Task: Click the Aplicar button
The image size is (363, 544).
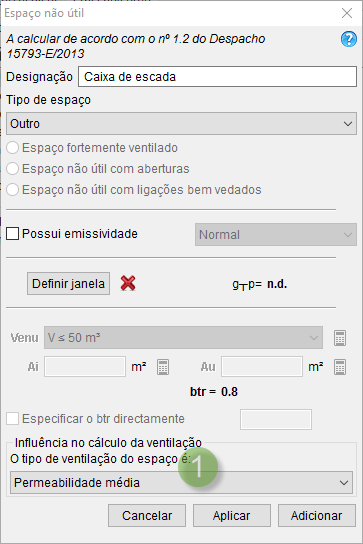Action: coord(232,516)
